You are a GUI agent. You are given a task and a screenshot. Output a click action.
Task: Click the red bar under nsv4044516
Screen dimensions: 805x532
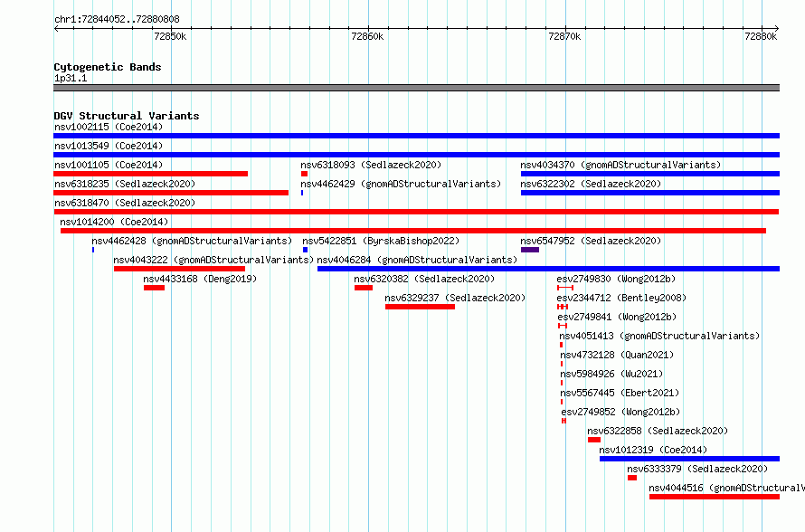(x=715, y=497)
